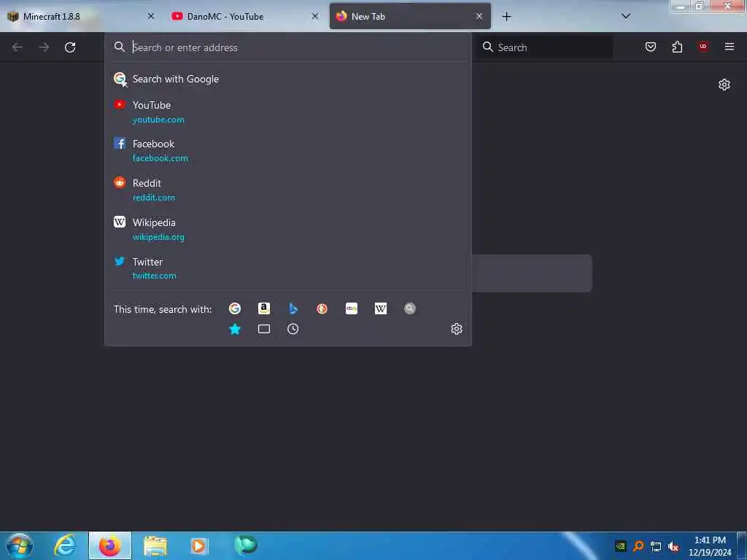Open the muted volume tray icon

pyautogui.click(x=673, y=546)
